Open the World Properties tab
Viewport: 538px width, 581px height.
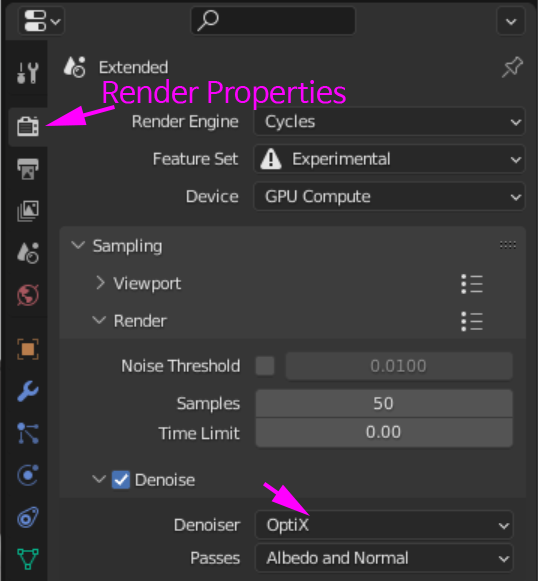pyautogui.click(x=28, y=295)
